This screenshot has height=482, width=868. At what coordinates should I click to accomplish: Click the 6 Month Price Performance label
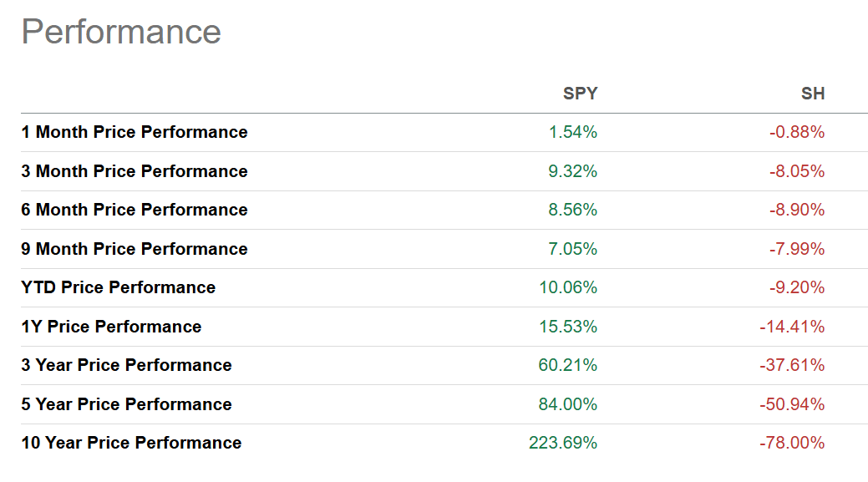click(x=135, y=210)
